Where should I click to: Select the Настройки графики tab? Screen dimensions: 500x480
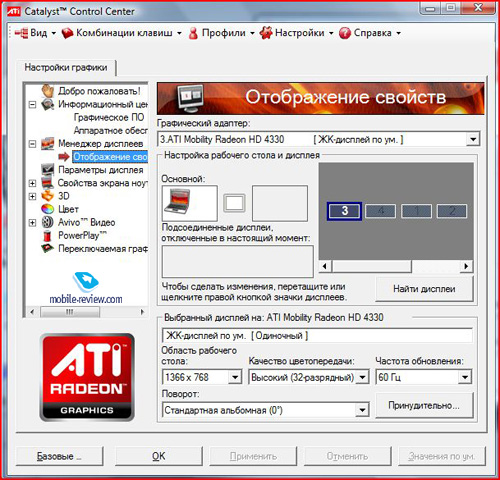tap(66, 67)
